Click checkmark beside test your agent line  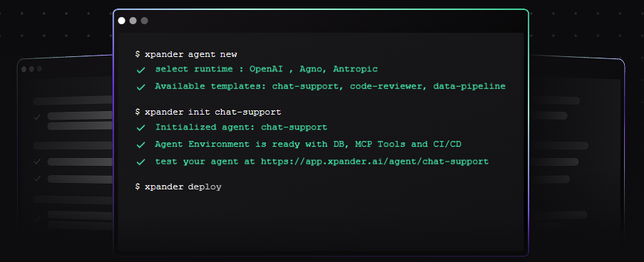pyautogui.click(x=141, y=162)
